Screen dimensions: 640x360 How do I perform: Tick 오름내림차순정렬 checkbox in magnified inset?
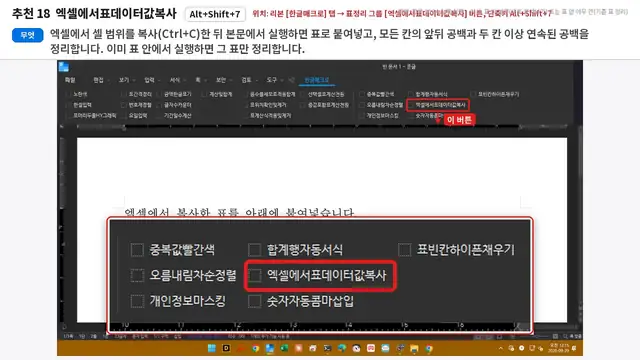(137, 275)
